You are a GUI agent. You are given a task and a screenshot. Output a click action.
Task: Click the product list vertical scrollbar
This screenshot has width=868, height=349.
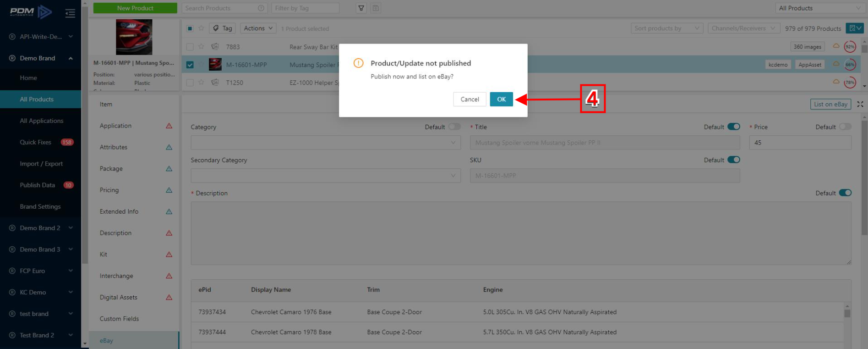tap(864, 64)
